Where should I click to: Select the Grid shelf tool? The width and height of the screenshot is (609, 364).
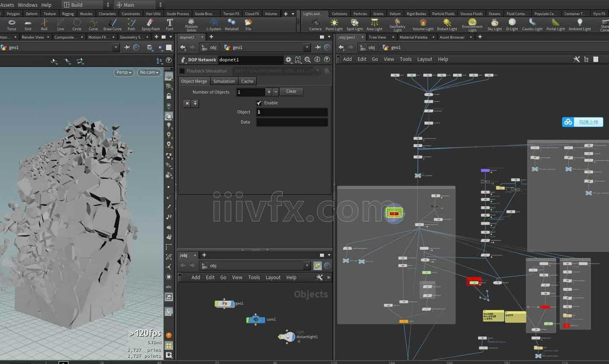[28, 25]
